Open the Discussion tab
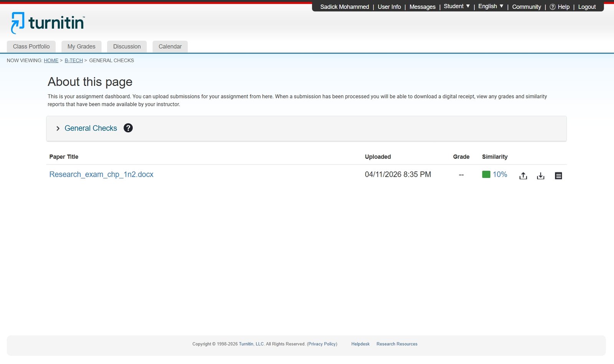 tap(127, 46)
